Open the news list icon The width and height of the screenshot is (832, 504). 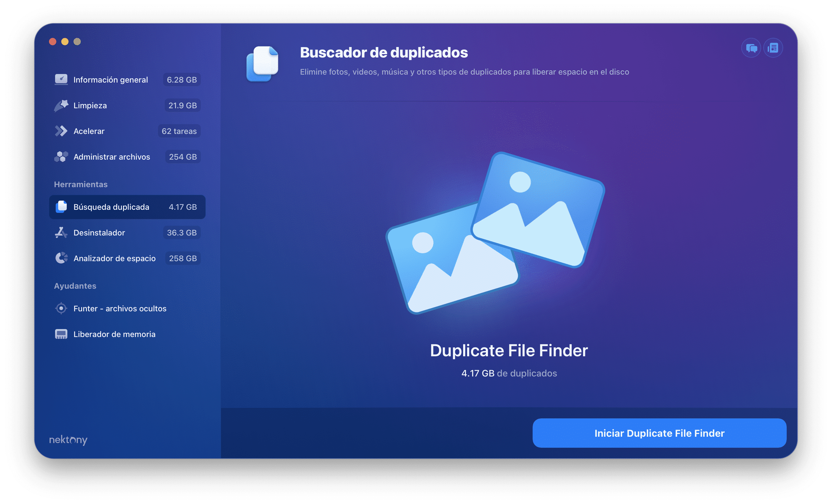pos(773,48)
